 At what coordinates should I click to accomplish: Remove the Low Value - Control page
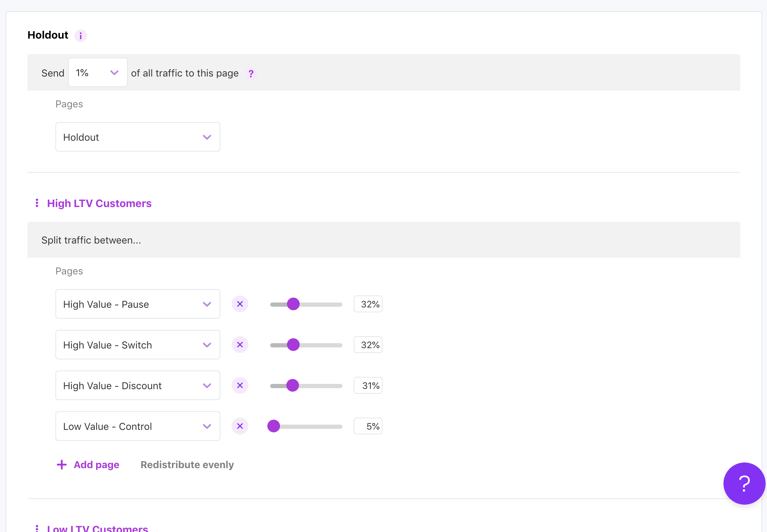pyautogui.click(x=240, y=426)
